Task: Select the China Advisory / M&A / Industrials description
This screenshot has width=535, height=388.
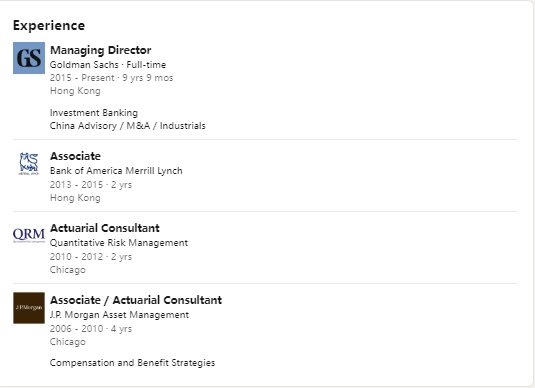Action: pos(128,126)
